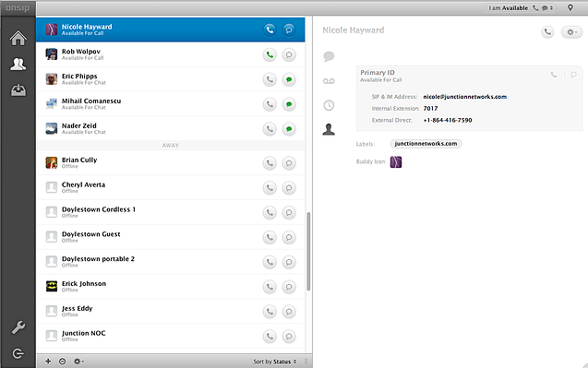Click the junctionnetworks.com label tag
588x368 pixels.
pyautogui.click(x=426, y=144)
